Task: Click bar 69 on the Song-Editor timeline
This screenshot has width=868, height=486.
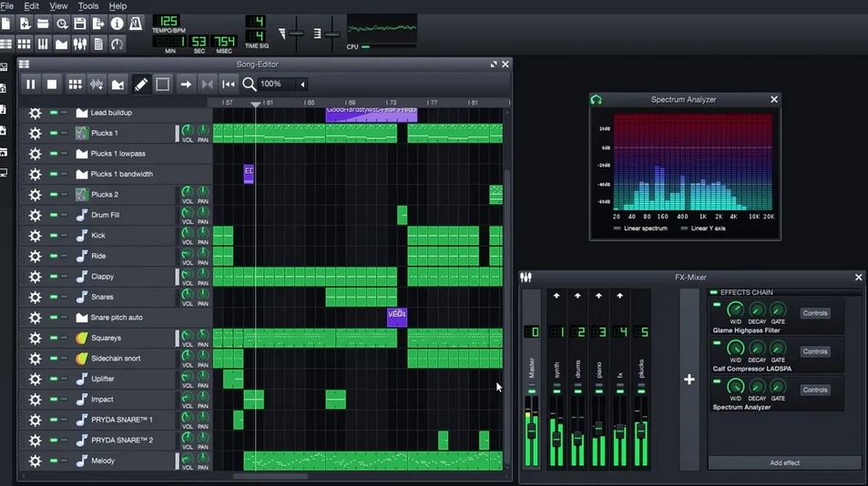Action: coord(350,103)
